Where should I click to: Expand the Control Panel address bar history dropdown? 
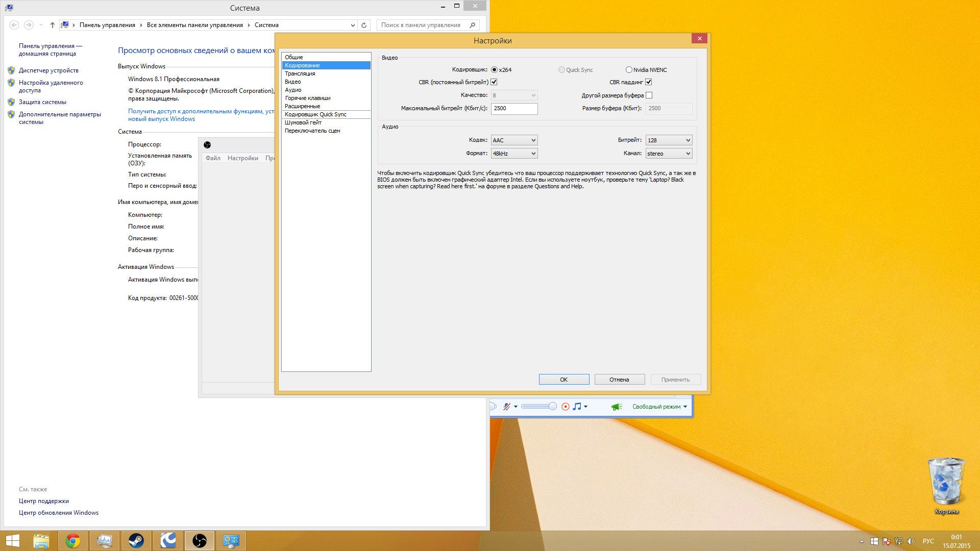pyautogui.click(x=352, y=25)
